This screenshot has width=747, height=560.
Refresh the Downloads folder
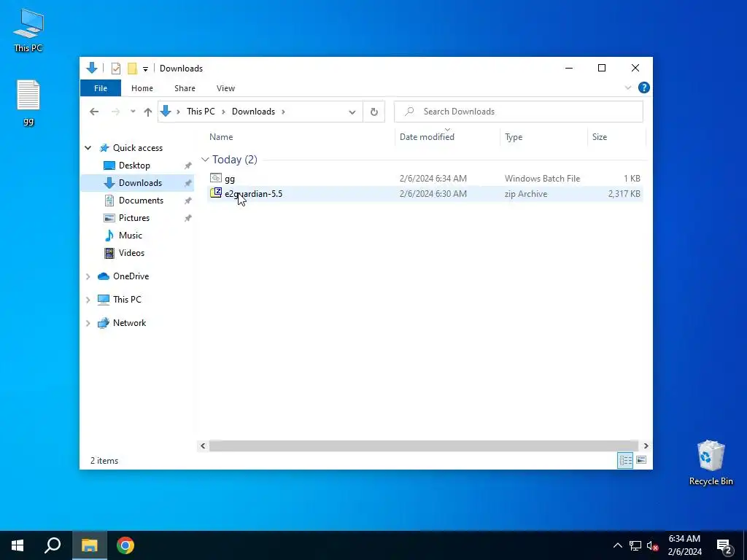click(374, 112)
